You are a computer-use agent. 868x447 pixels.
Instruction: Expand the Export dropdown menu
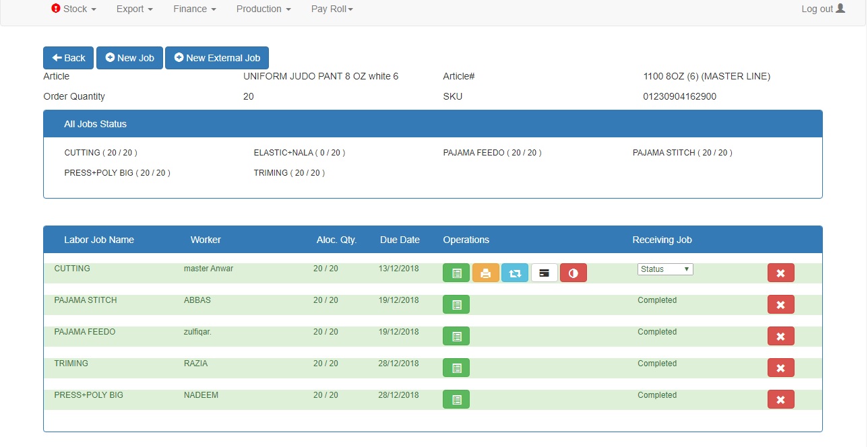click(134, 9)
